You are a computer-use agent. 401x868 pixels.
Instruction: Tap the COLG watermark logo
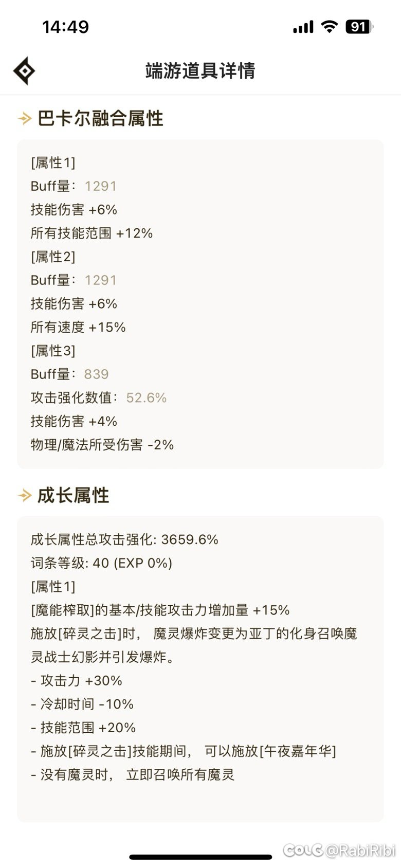303,850
